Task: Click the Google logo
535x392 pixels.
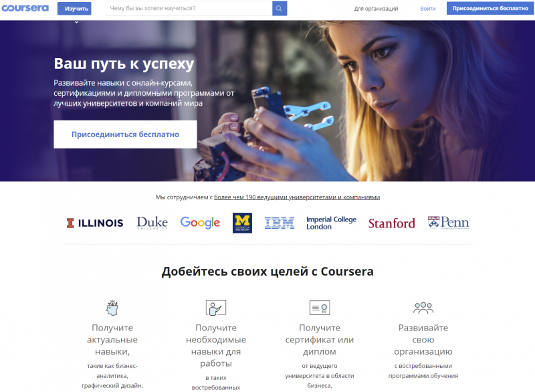Action: (x=200, y=223)
